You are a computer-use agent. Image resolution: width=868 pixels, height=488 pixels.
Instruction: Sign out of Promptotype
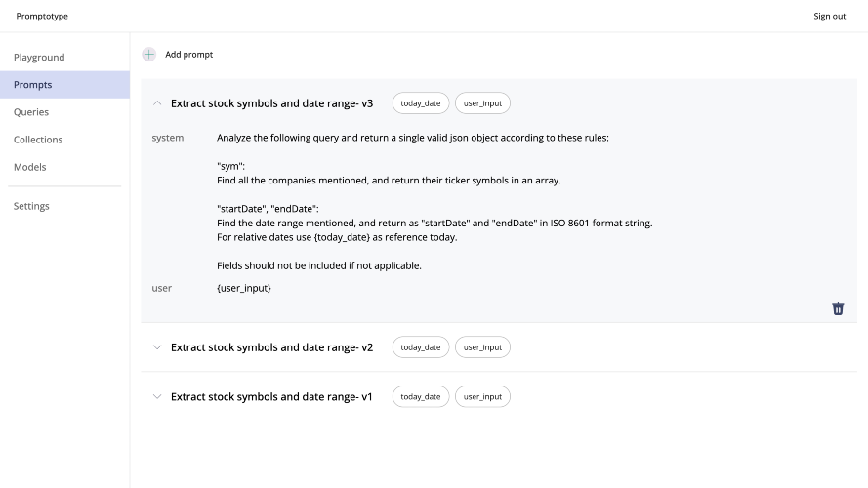829,16
